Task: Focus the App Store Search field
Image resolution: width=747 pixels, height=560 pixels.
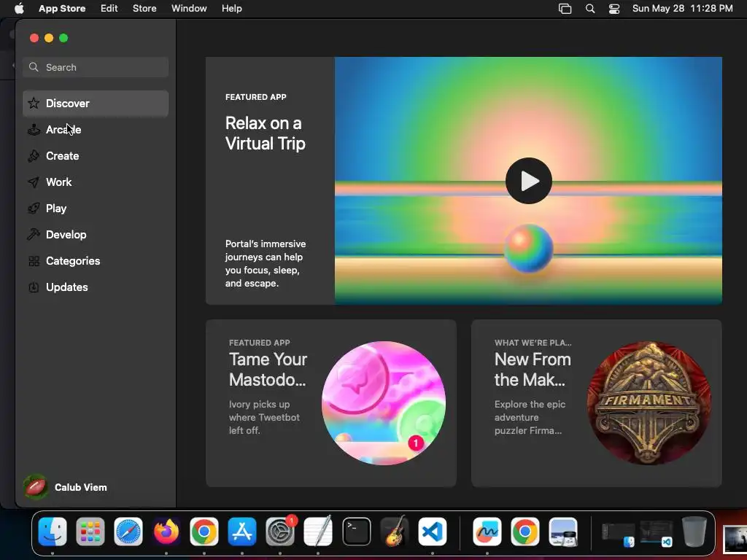Action: click(96, 67)
